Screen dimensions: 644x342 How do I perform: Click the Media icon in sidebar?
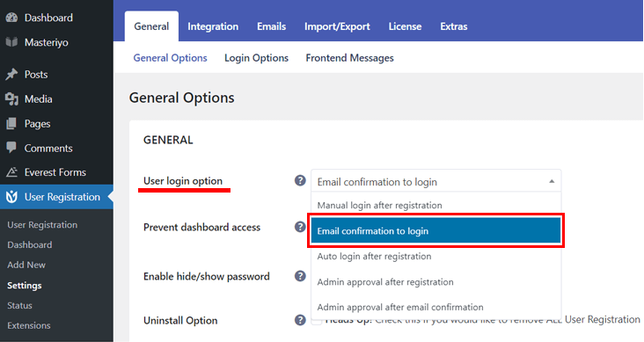click(x=11, y=99)
